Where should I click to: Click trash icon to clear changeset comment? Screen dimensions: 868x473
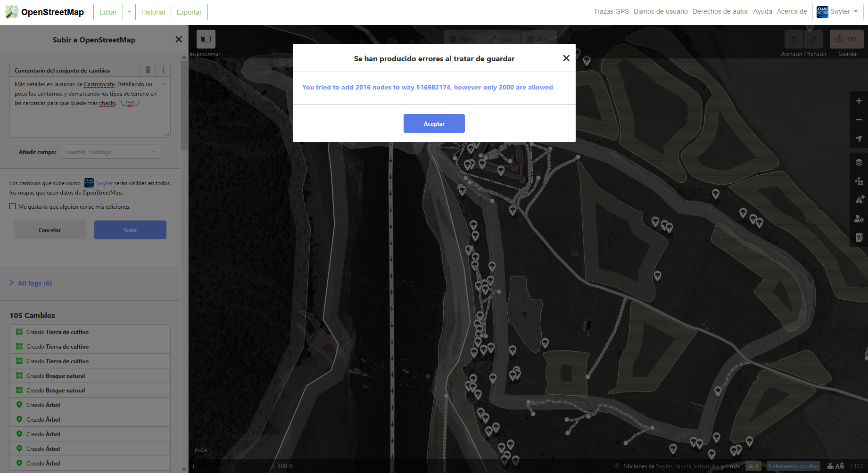148,70
